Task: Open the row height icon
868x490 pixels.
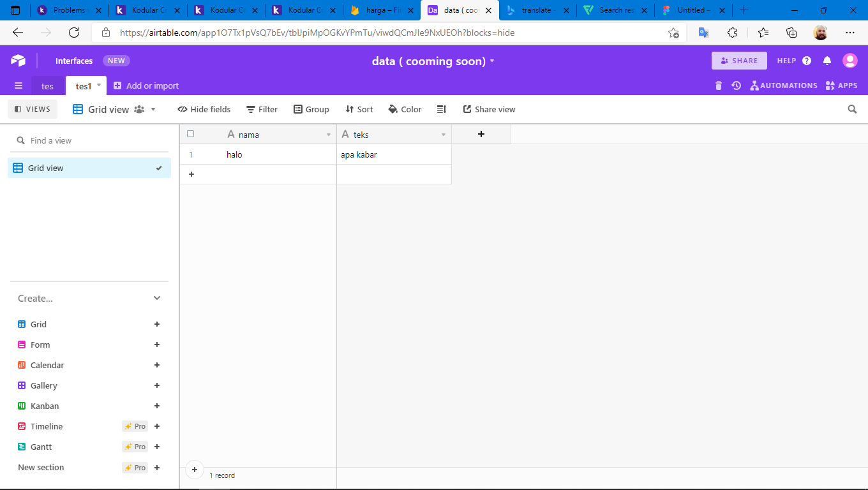Action: pyautogui.click(x=441, y=109)
